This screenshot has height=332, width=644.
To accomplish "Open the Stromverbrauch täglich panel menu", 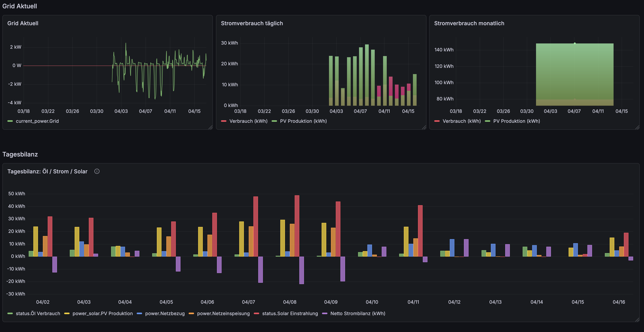I will click(x=252, y=23).
